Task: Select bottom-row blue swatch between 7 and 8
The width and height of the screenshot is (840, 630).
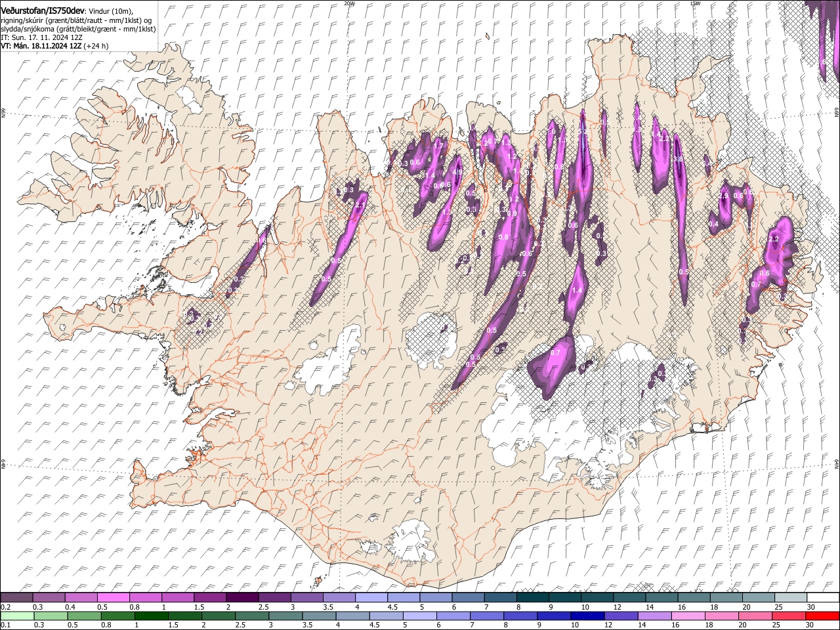Action: [x=486, y=616]
